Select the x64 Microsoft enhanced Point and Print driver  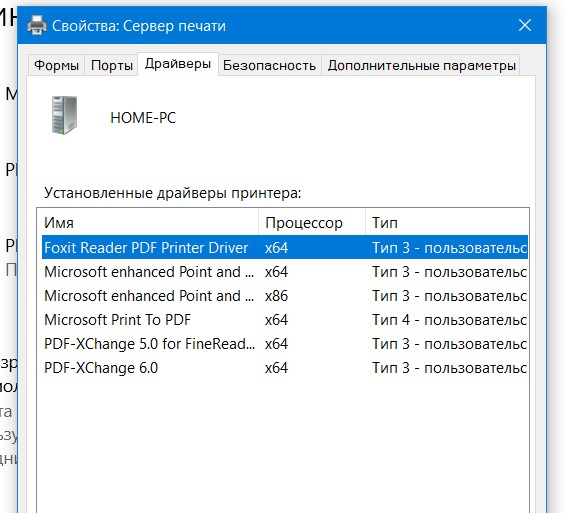[285, 272]
